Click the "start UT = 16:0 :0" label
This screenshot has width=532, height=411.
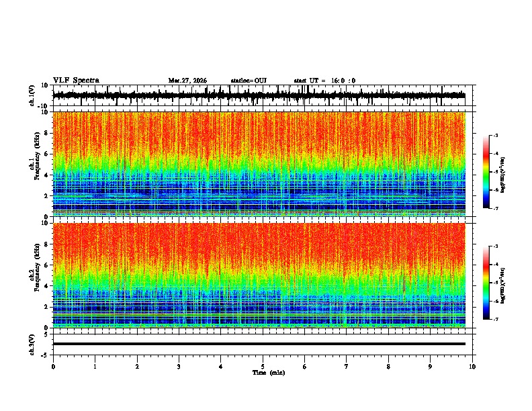point(324,81)
